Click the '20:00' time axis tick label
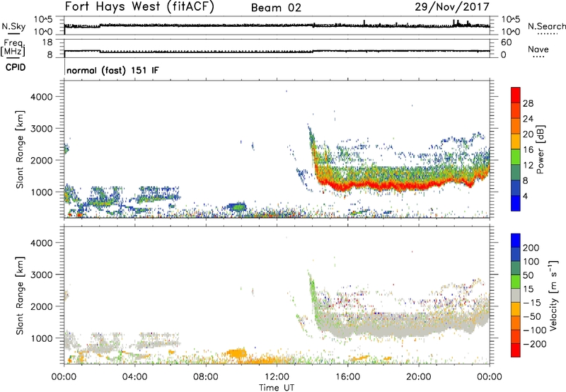 (419, 377)
